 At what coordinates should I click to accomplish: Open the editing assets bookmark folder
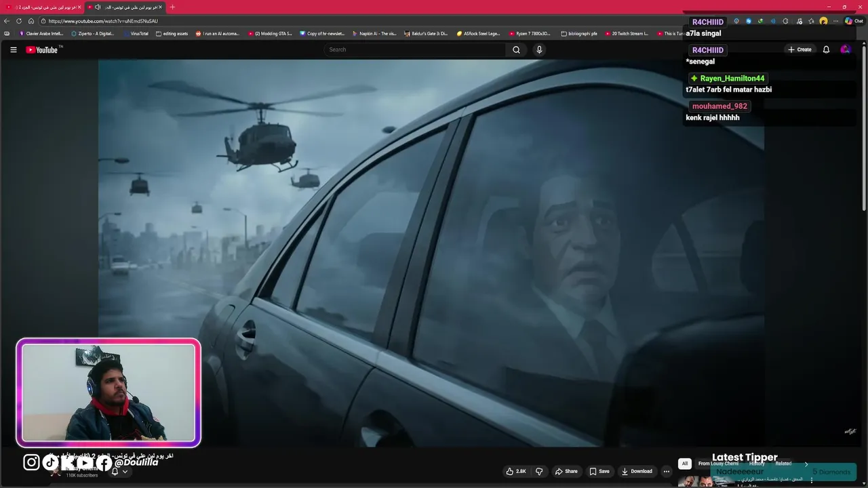[172, 33]
